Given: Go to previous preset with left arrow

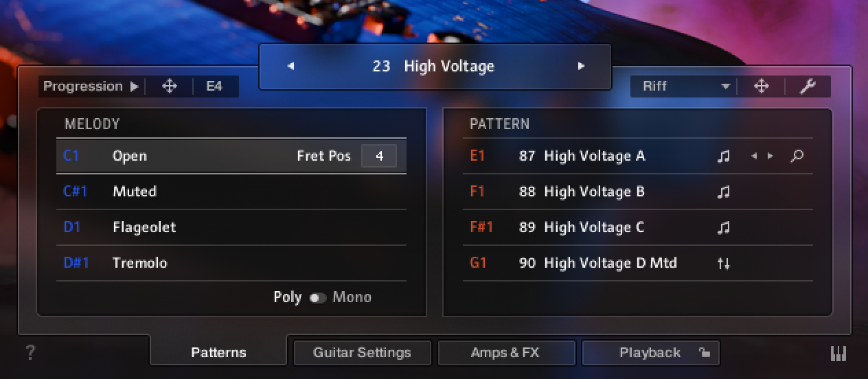Looking at the screenshot, I should coord(290,67).
